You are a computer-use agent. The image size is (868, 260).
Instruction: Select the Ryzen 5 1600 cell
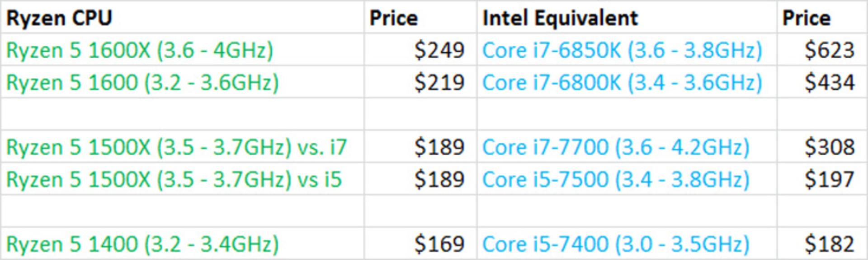point(182,82)
